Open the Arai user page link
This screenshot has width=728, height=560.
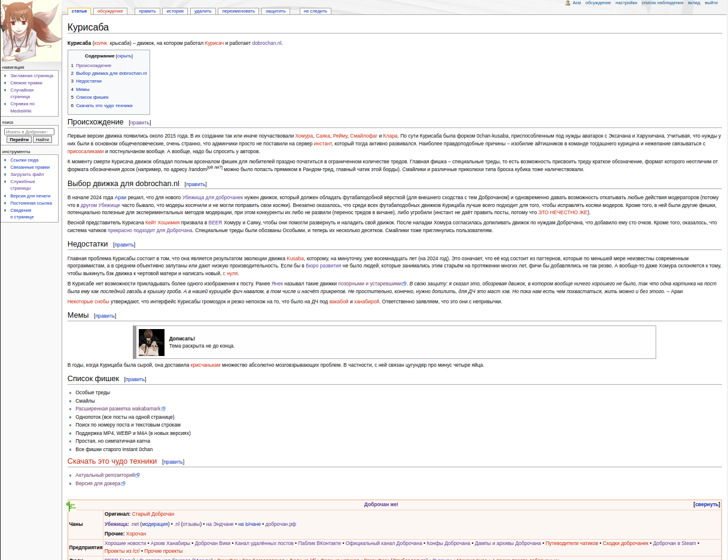coord(577,3)
